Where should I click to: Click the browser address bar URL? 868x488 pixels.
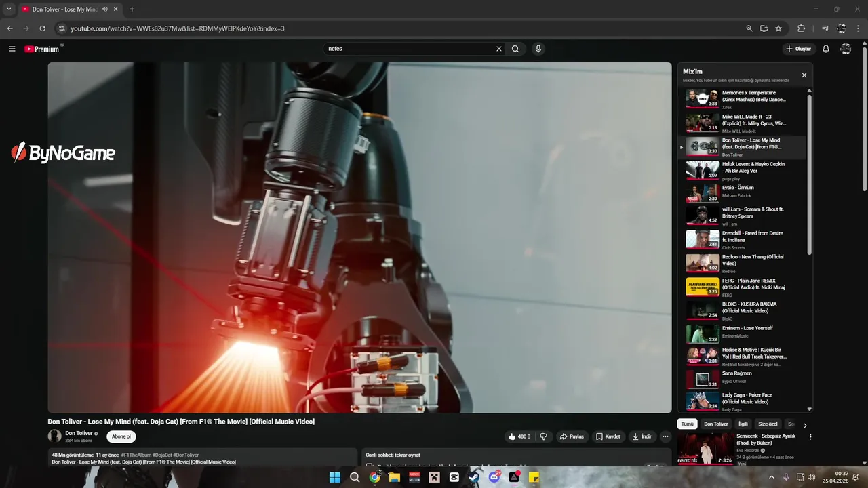pos(178,28)
